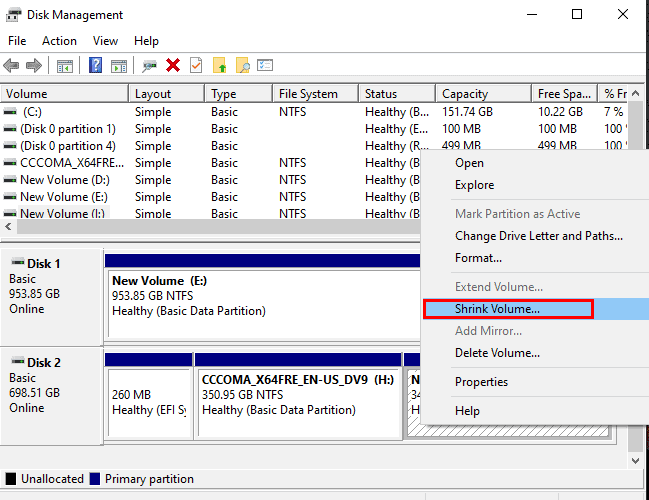Click the folder with green arrow icon

[219, 65]
